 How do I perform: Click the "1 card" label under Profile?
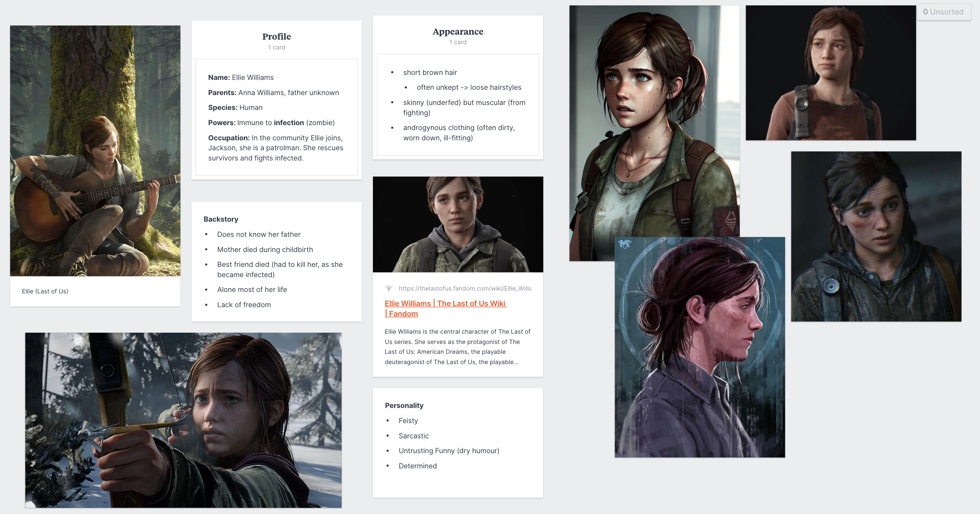click(276, 47)
